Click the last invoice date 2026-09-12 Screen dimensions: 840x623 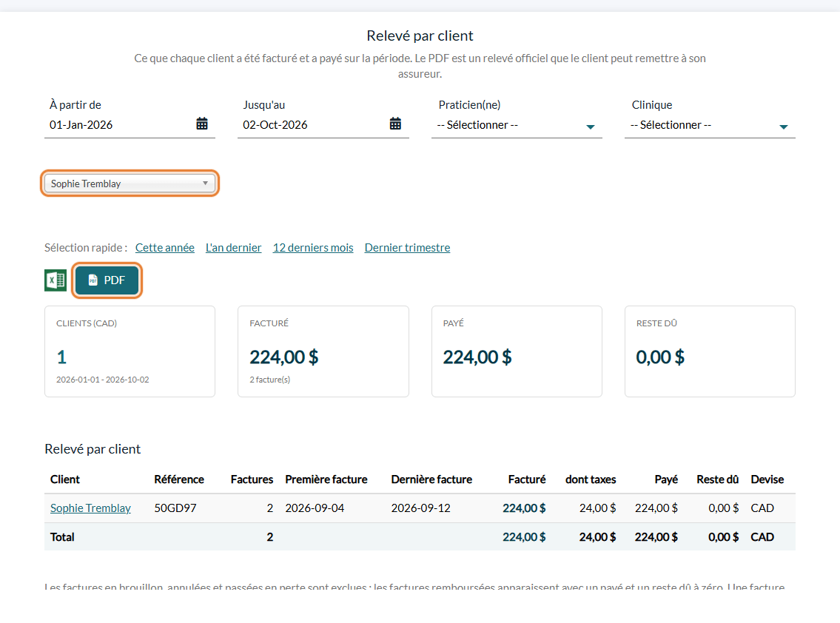coord(420,508)
